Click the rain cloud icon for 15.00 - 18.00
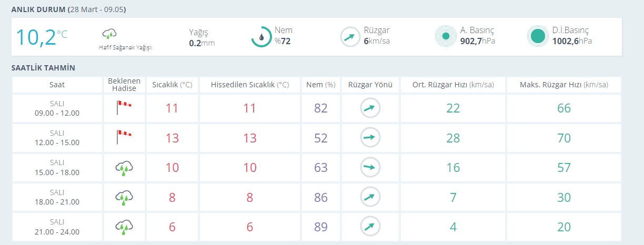The height and width of the screenshot is (245, 644). click(x=124, y=168)
